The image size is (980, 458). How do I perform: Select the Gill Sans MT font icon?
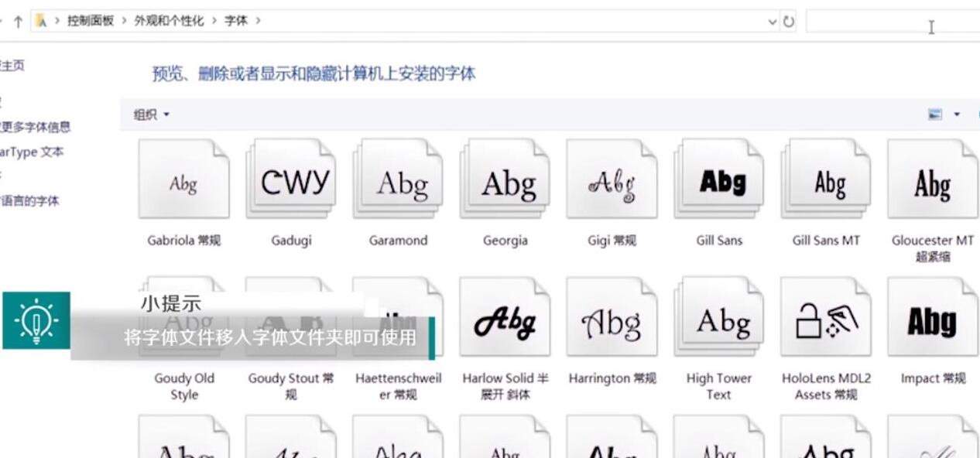826,179
